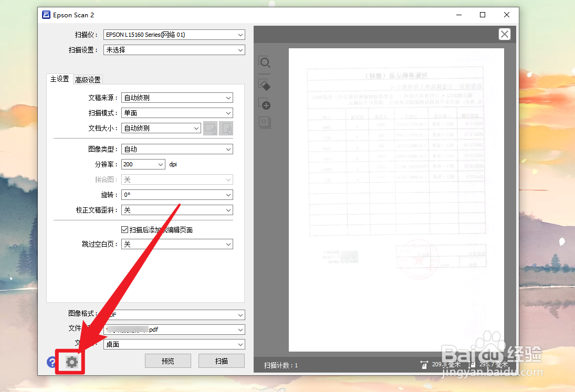Screen dimensions: 575x392
Task: Open help using question mark icon
Action: click(x=51, y=362)
